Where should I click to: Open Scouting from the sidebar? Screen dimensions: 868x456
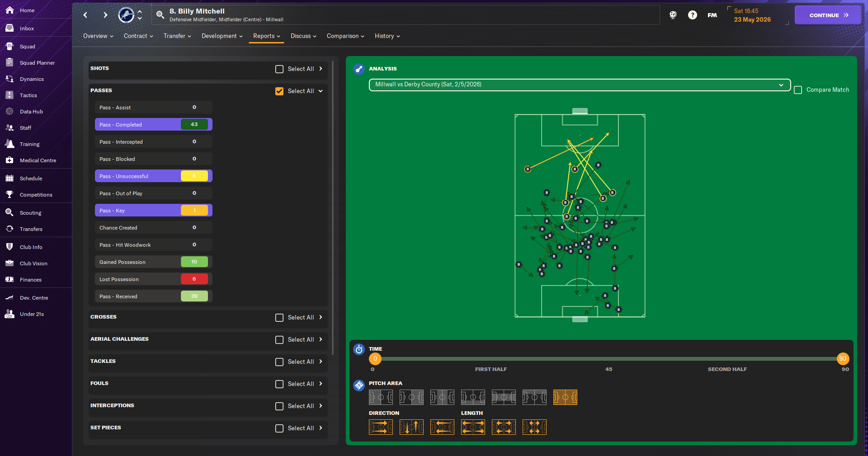point(30,213)
